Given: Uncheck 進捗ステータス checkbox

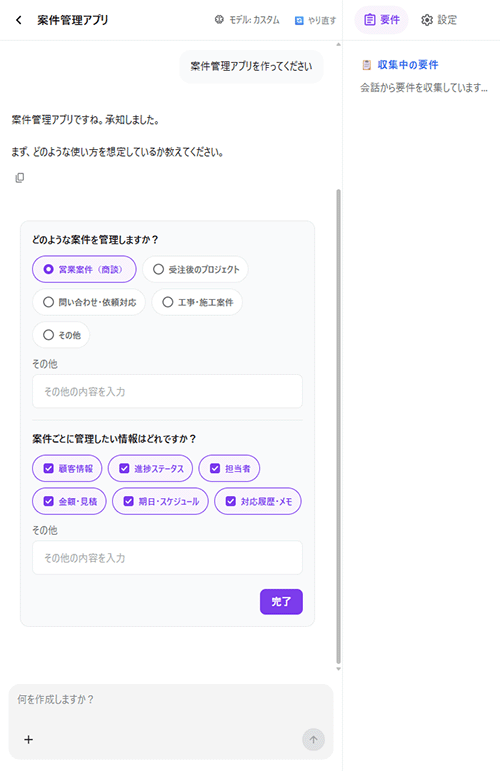Looking at the screenshot, I should [x=150, y=468].
